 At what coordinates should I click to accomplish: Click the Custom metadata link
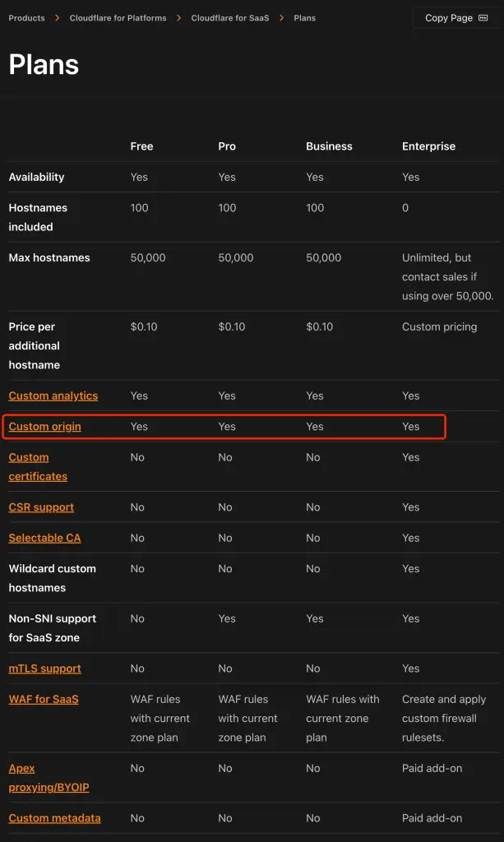[x=54, y=818]
